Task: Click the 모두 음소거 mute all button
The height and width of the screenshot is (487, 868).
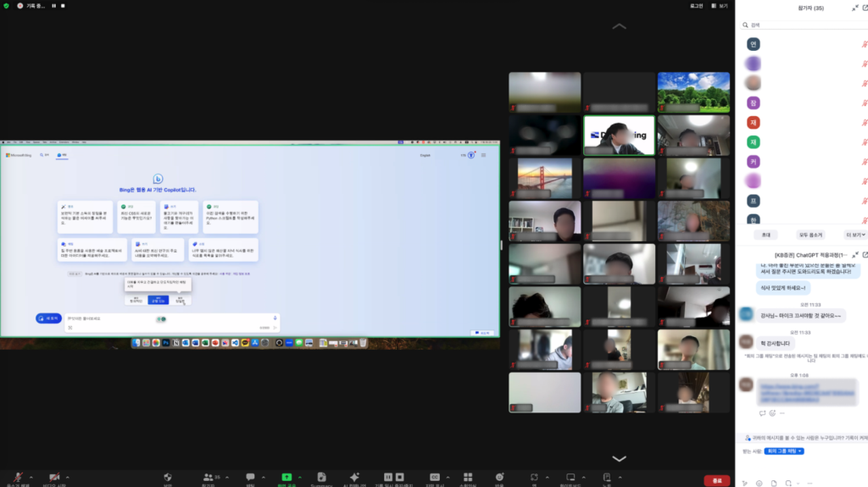Action: pos(810,235)
